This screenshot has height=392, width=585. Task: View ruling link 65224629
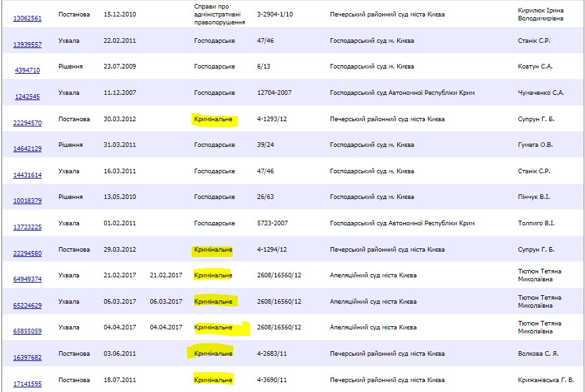[28, 306]
